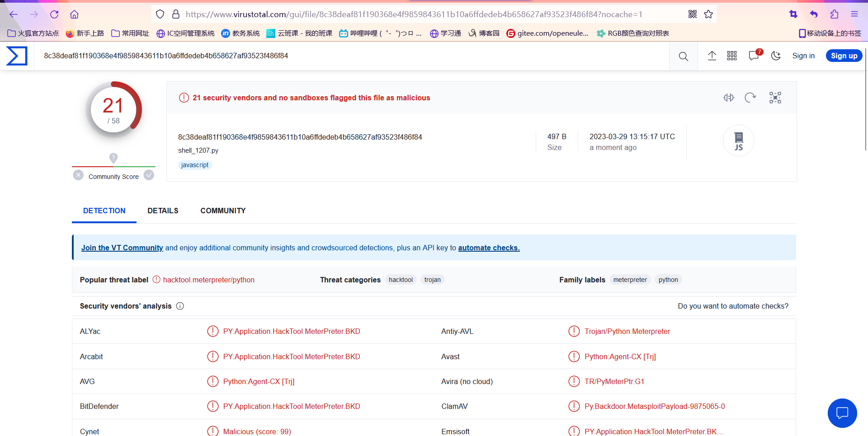
Task: Click the hacktool.meterpreter/python threat label
Action: pos(208,280)
